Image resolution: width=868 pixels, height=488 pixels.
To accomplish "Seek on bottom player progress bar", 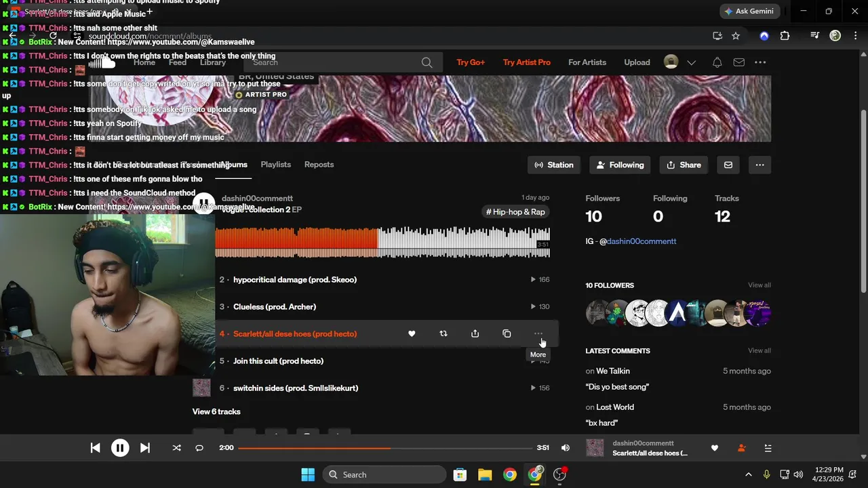I will [x=385, y=448].
